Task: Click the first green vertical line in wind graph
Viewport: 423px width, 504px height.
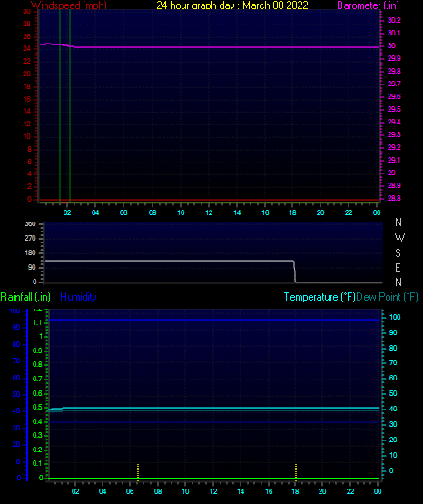Action: (60, 106)
